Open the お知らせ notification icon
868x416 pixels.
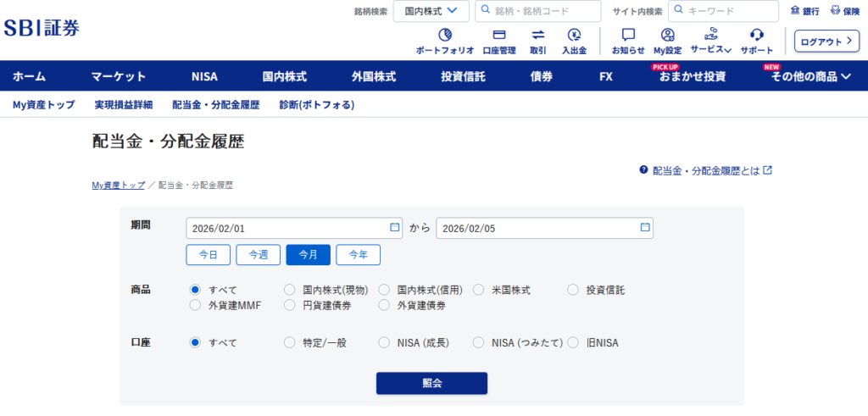[628, 36]
